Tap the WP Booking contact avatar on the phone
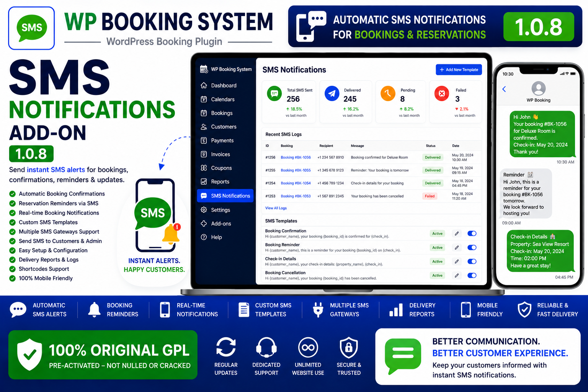 539,88
